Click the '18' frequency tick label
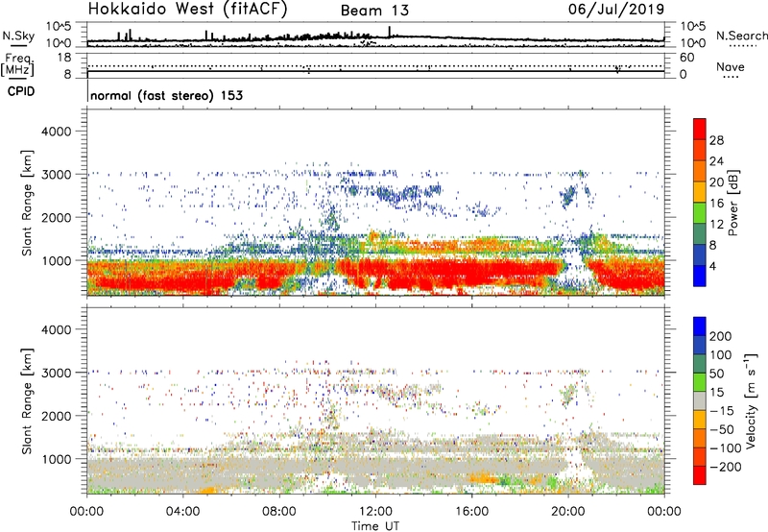Screen dimensions: 768x532 pos(64,58)
